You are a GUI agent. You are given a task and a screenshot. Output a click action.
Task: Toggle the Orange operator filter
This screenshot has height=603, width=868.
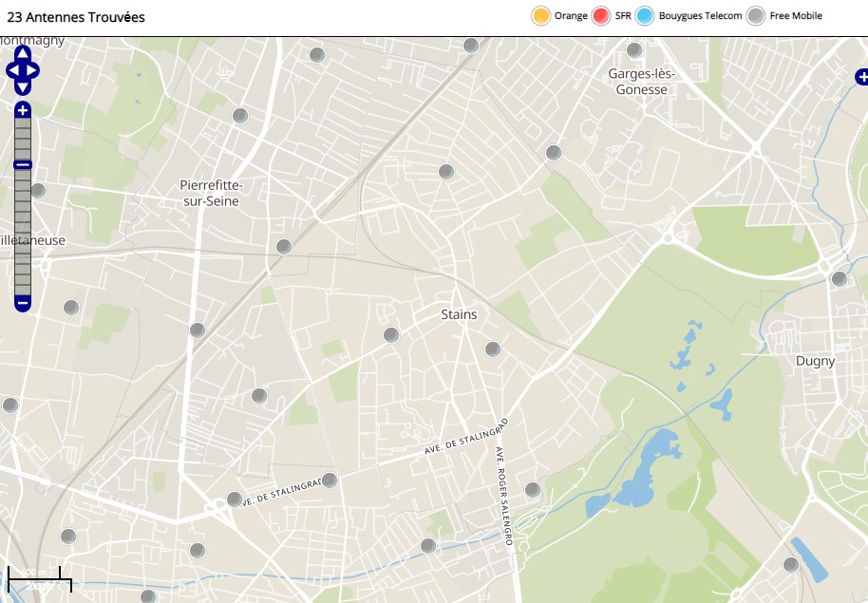541,16
